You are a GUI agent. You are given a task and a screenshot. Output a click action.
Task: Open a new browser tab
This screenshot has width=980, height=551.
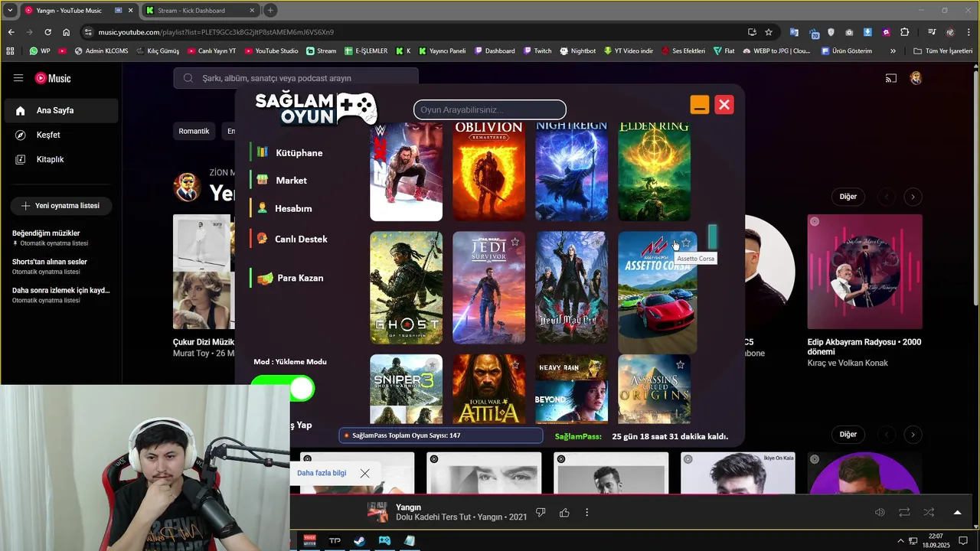[x=270, y=11]
